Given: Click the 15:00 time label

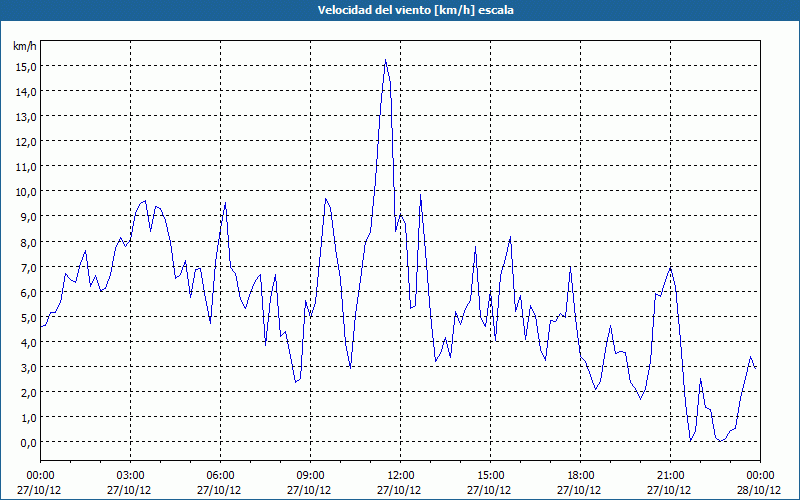Looking at the screenshot, I should 490,476.
